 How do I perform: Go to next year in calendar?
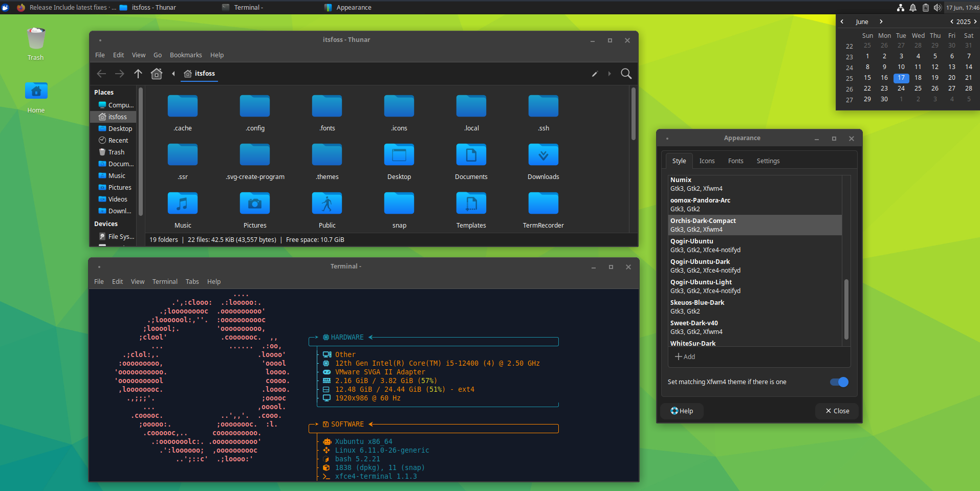click(x=975, y=21)
